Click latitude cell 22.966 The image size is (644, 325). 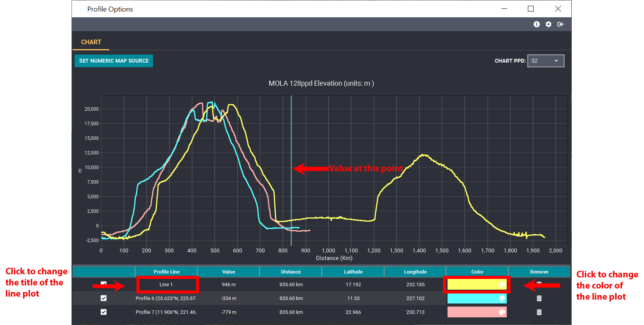(x=353, y=312)
